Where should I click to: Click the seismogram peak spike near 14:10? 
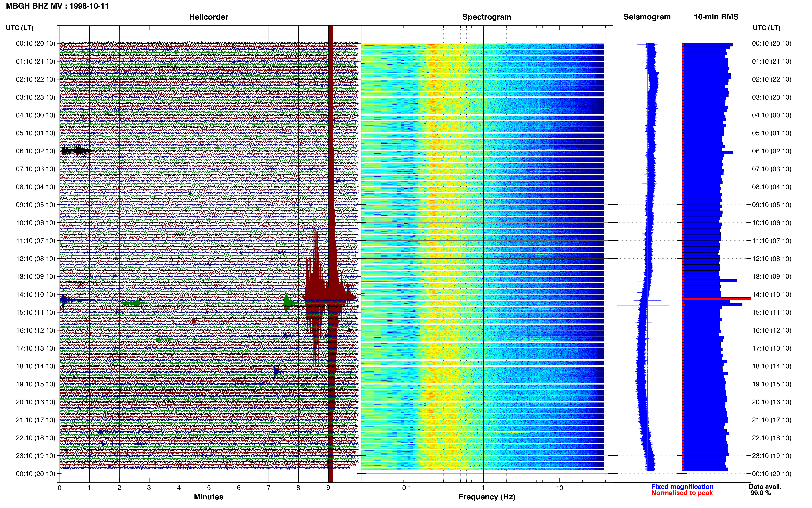pyautogui.click(x=647, y=300)
